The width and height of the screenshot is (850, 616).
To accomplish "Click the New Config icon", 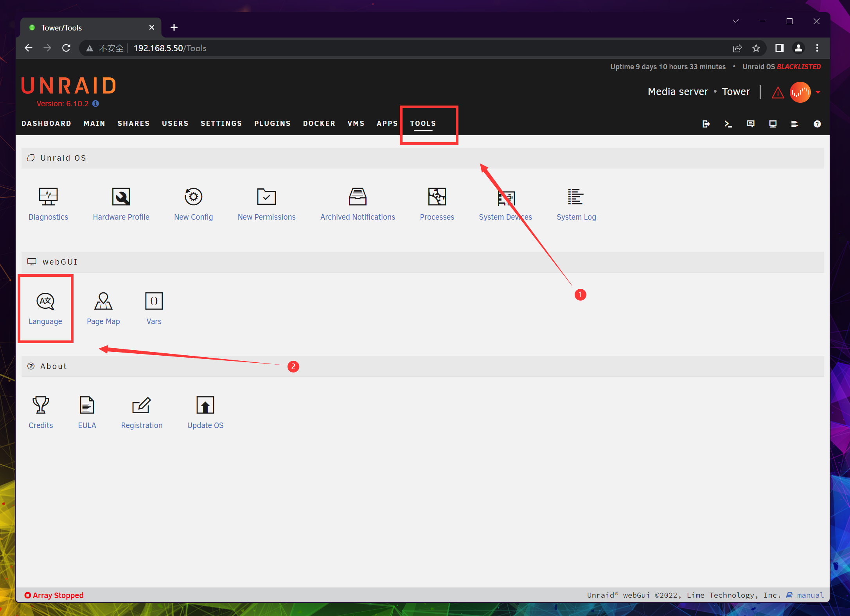I will [x=193, y=197].
